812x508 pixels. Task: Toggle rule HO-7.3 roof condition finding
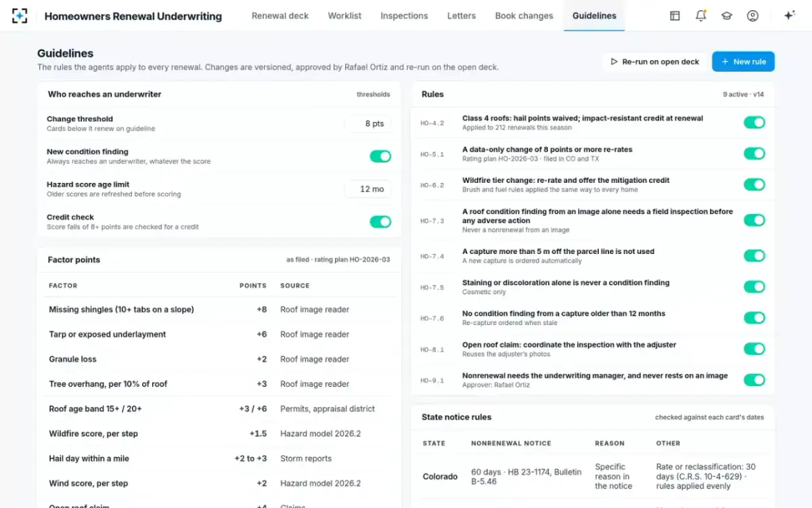pos(754,220)
